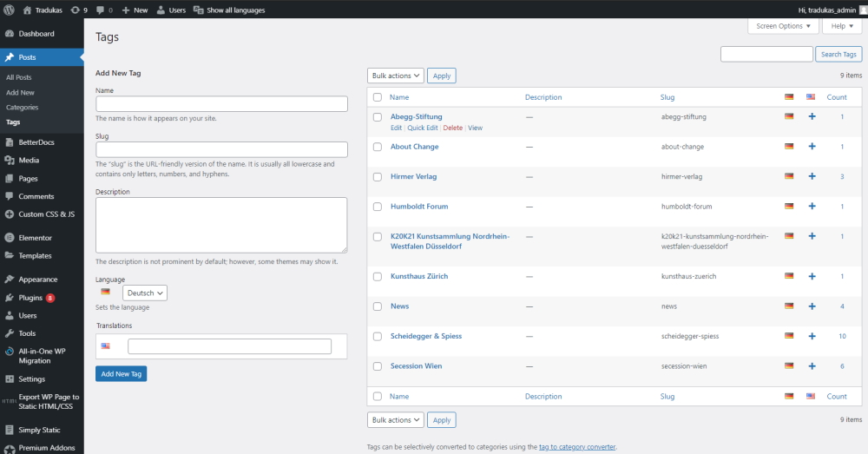Check the Hirmer Verlag tag checkbox
The image size is (868, 454).
[x=378, y=177]
